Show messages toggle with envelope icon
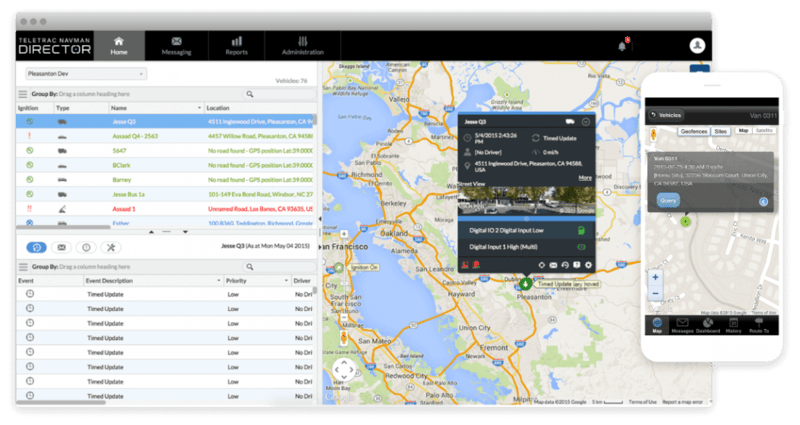Screen dimensions: 800x425 pyautogui.click(x=61, y=247)
